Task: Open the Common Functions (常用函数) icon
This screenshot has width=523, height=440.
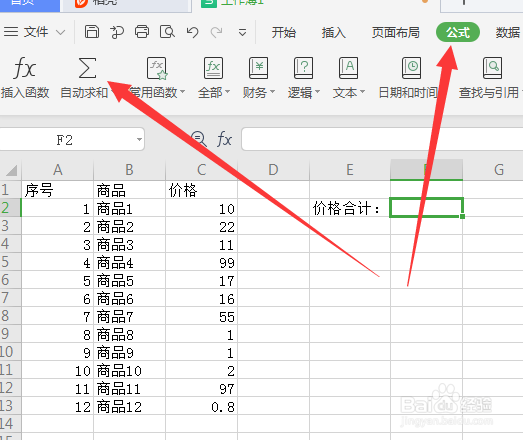Action: tap(157, 68)
